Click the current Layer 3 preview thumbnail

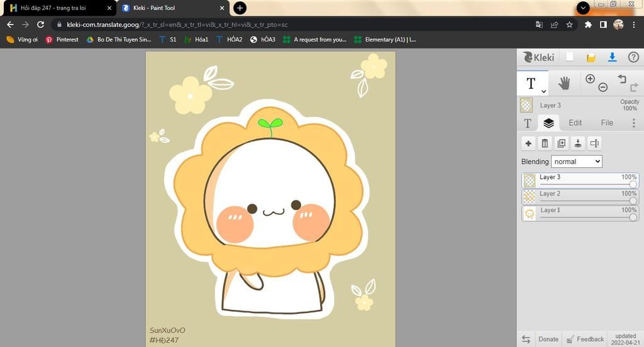coord(526,105)
